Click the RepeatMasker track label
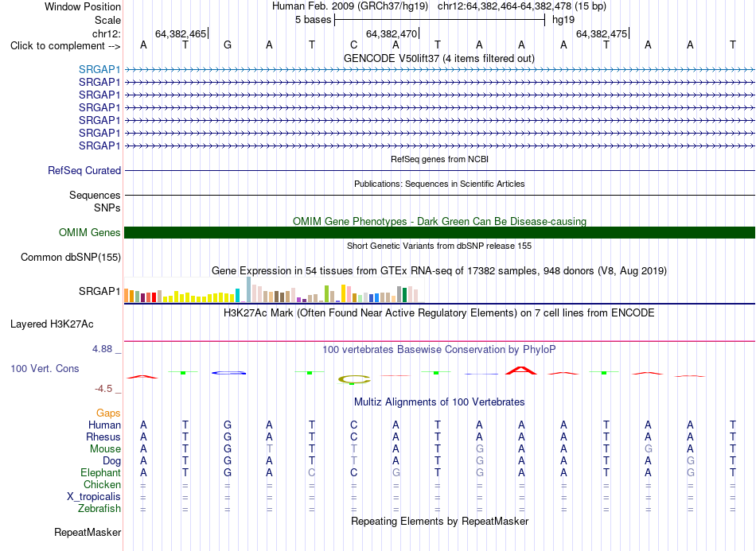 pyautogui.click(x=88, y=532)
